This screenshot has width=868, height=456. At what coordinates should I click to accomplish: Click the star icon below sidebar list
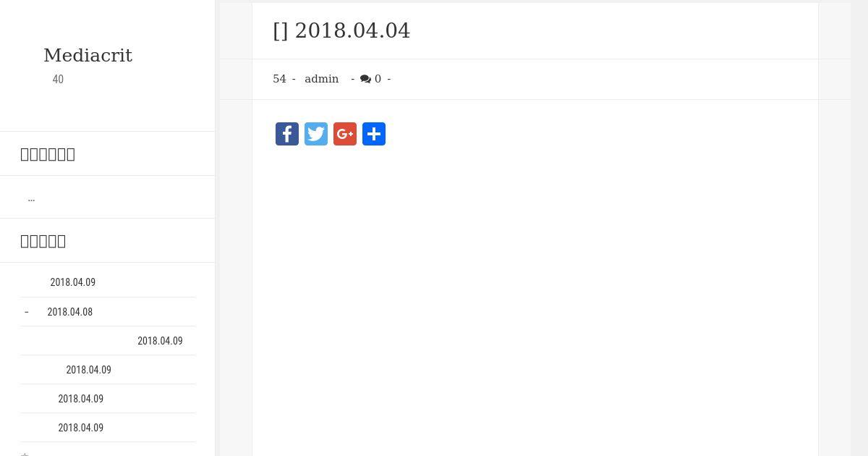[x=25, y=454]
